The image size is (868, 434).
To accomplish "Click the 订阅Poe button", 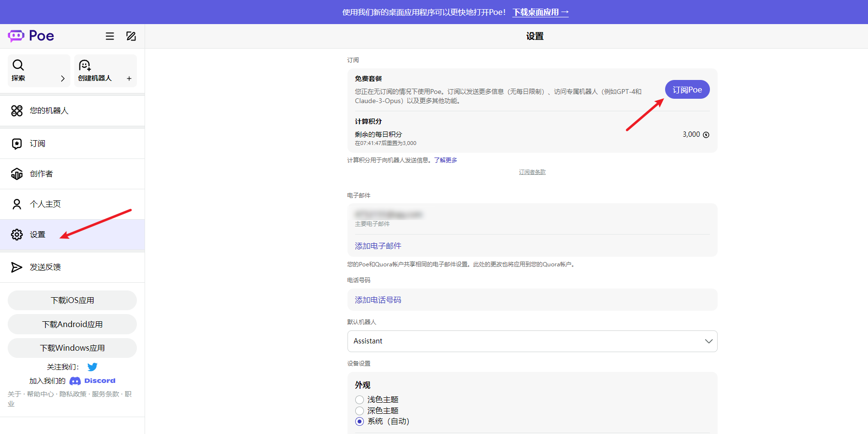I will click(x=687, y=90).
